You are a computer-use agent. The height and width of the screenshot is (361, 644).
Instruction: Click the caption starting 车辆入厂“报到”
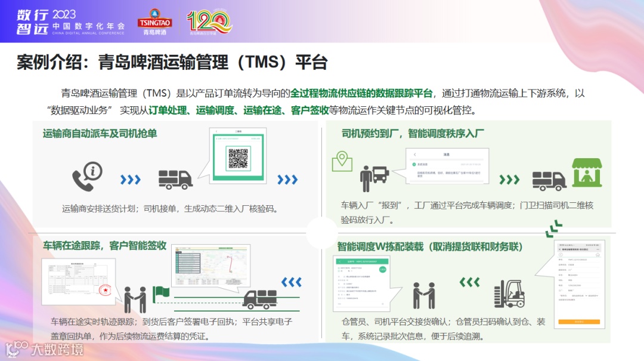click(467, 212)
